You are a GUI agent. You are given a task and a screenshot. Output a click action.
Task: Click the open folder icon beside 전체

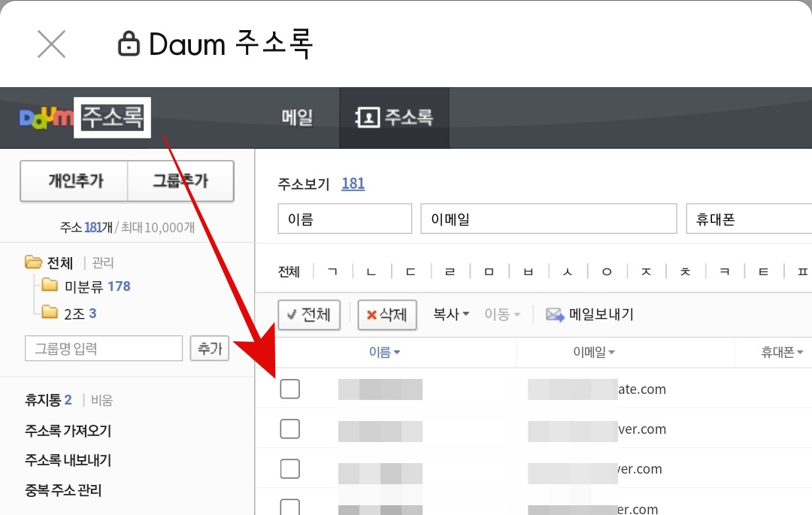(33, 262)
